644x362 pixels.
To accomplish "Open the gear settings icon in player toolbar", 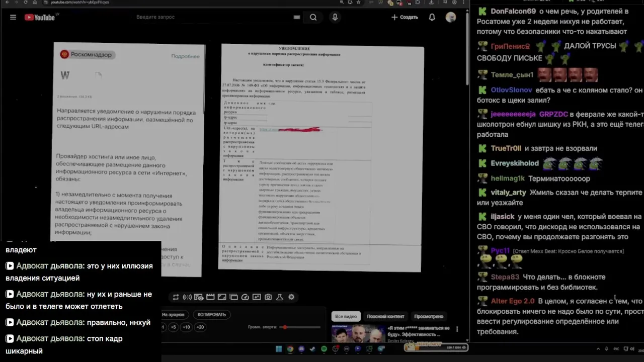I will [291, 297].
